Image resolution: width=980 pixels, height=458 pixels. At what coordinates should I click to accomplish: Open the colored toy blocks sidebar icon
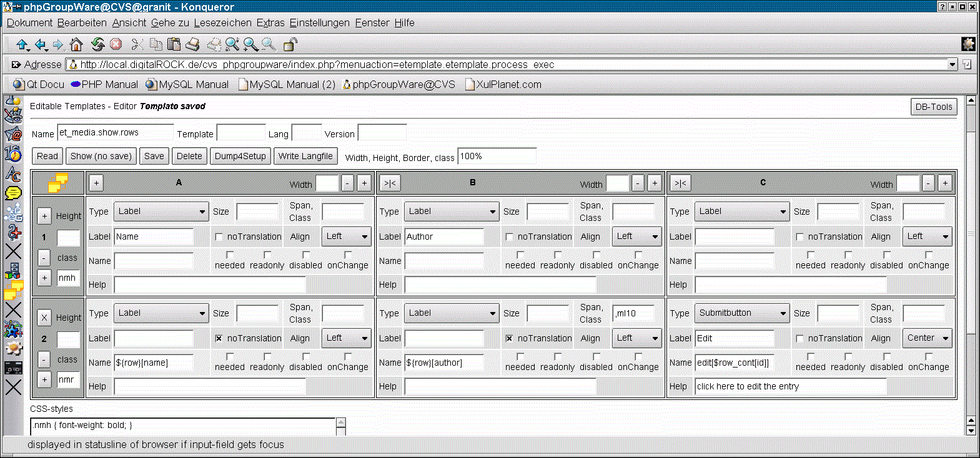click(13, 271)
